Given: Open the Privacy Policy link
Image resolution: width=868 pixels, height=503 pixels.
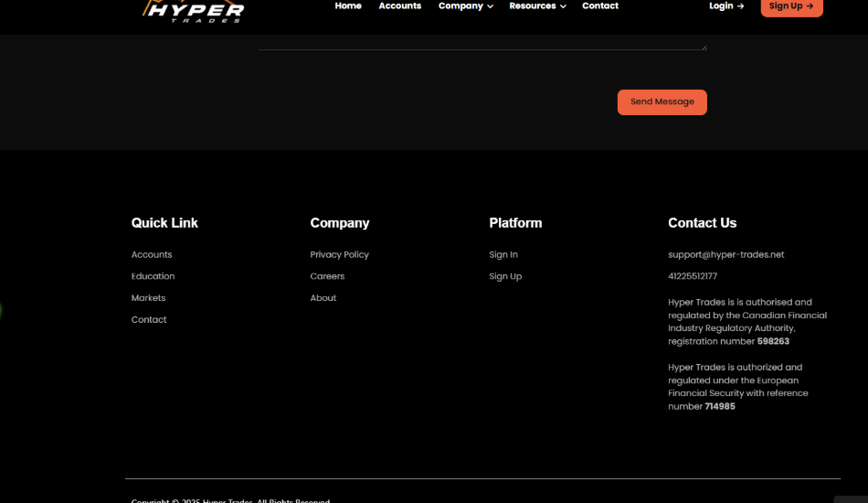Looking at the screenshot, I should [x=339, y=255].
